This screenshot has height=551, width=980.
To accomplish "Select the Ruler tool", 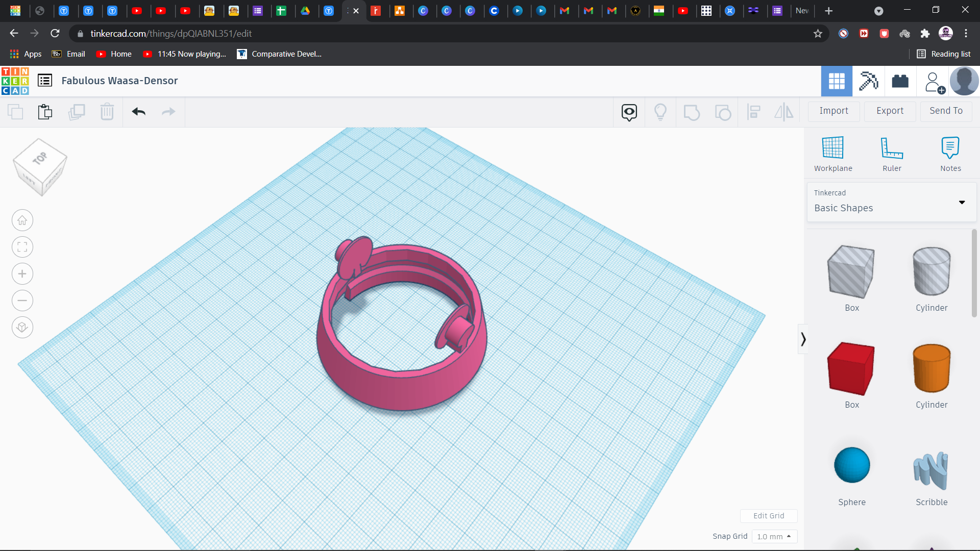I will click(x=892, y=148).
